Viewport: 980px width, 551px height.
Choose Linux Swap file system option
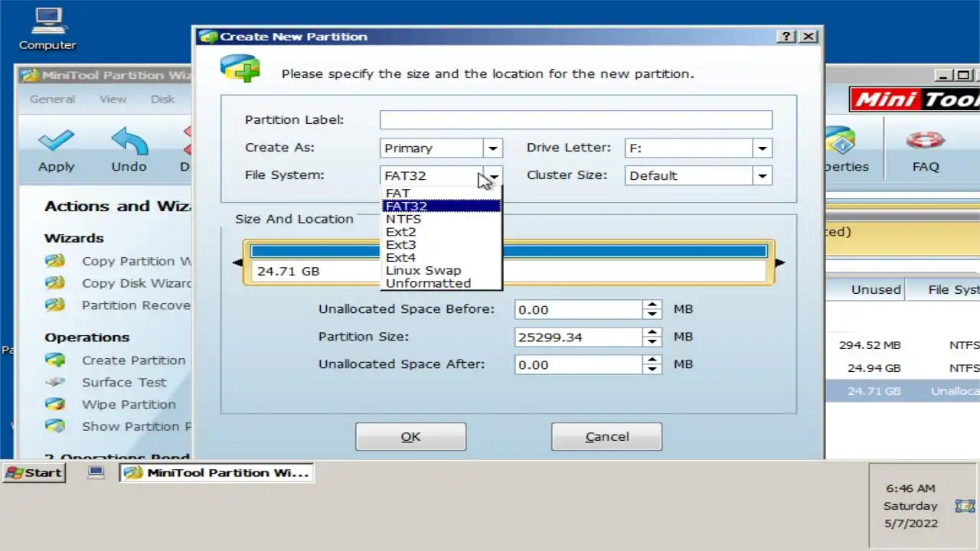point(441,270)
